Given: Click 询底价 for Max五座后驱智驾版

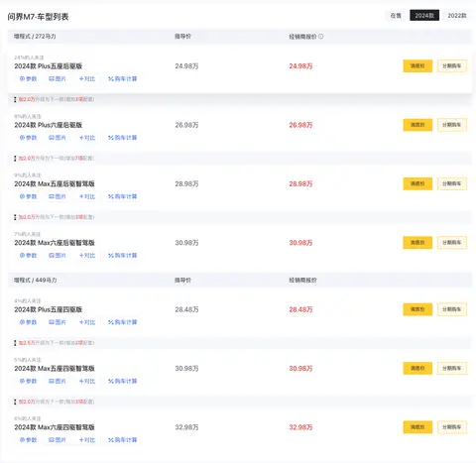Looking at the screenshot, I should coord(417,183).
